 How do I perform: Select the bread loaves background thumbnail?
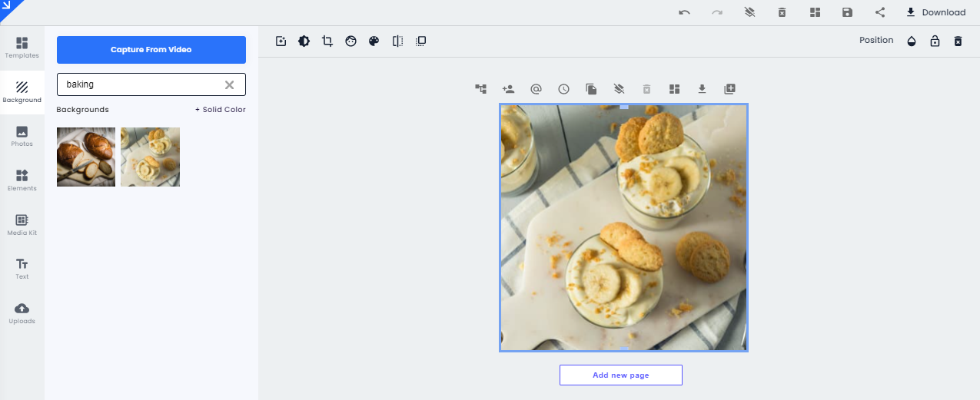click(x=86, y=157)
